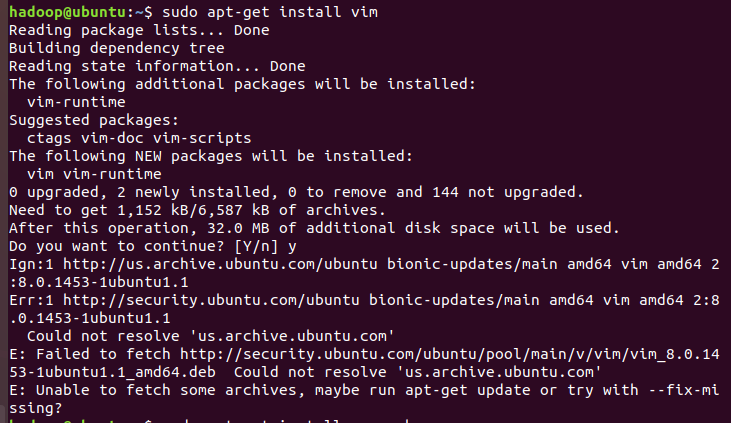Click the '[Y/n]' confirmation prompt text
The image size is (731, 423).
pos(256,246)
